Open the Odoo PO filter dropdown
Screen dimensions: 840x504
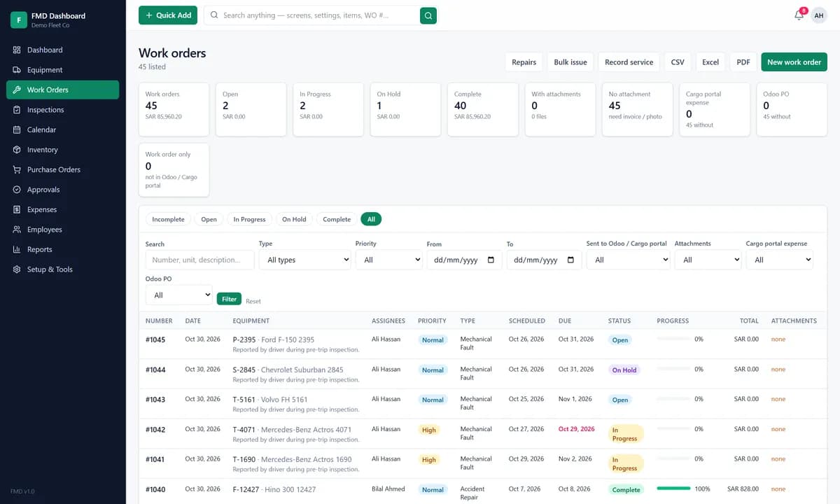pos(178,295)
